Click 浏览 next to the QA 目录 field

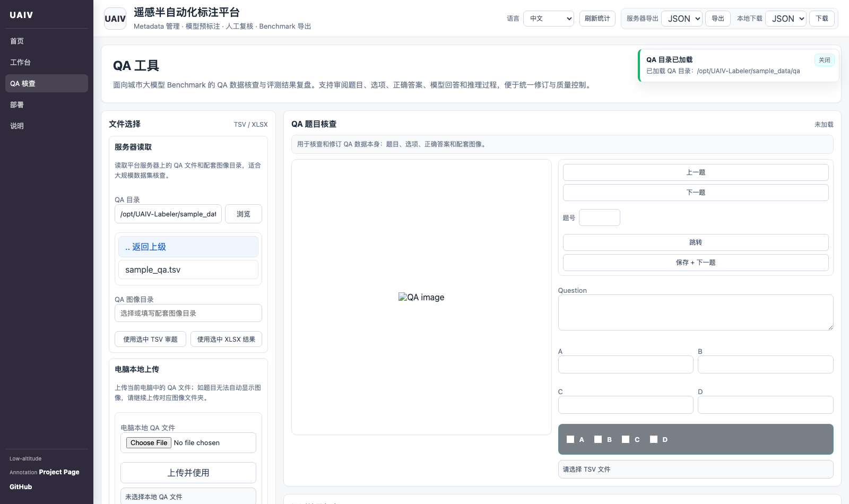pos(244,214)
